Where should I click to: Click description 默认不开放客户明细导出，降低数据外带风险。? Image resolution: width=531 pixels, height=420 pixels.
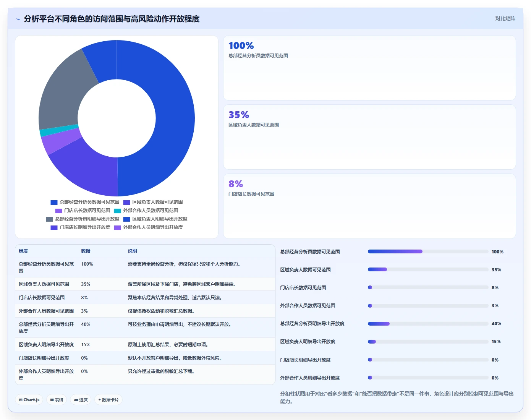175,358
